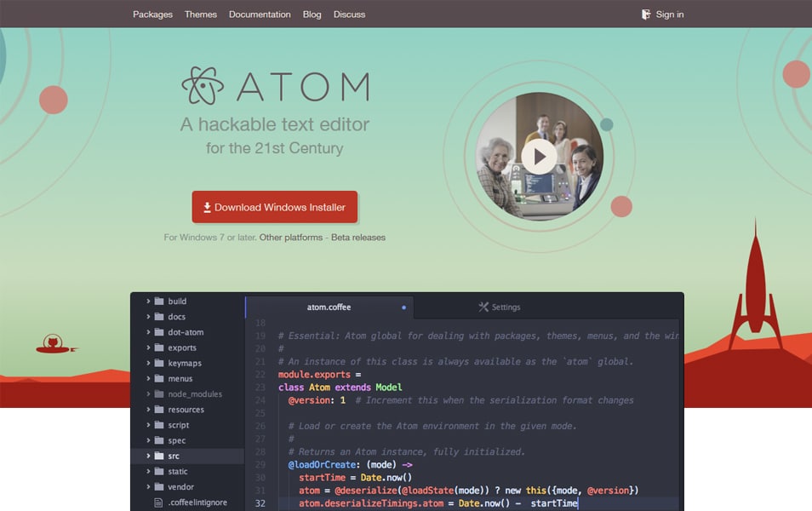Expand the script folder chevron
This screenshot has height=511, width=812.
148,425
